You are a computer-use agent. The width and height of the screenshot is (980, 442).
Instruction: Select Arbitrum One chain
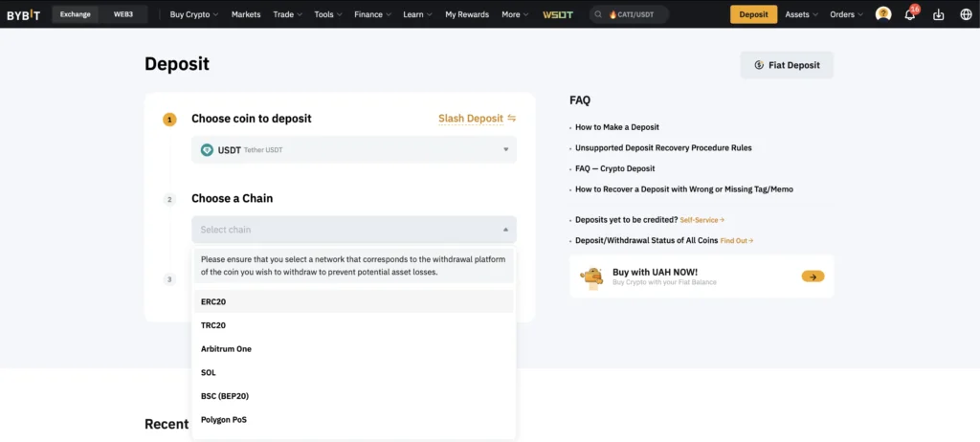pyautogui.click(x=354, y=349)
